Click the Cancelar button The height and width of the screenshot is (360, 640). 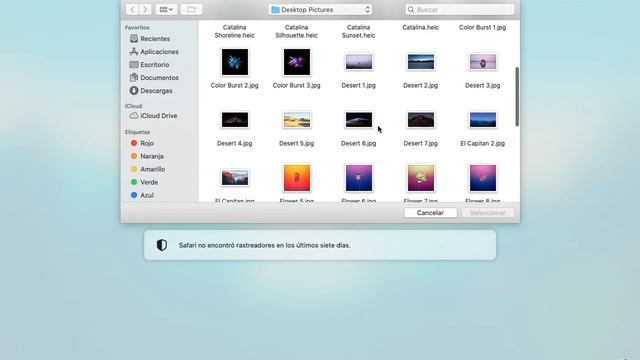click(430, 213)
